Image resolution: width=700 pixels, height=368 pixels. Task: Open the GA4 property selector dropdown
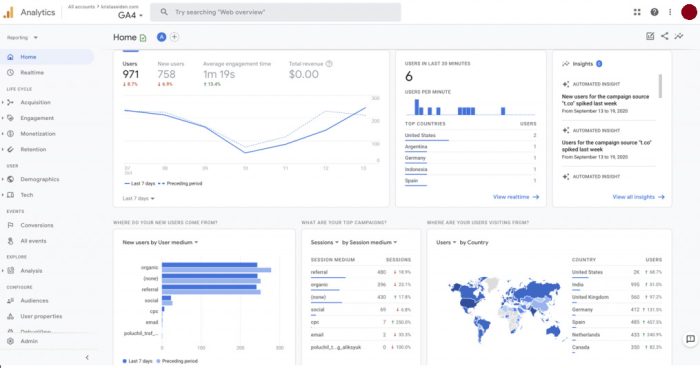(x=130, y=15)
